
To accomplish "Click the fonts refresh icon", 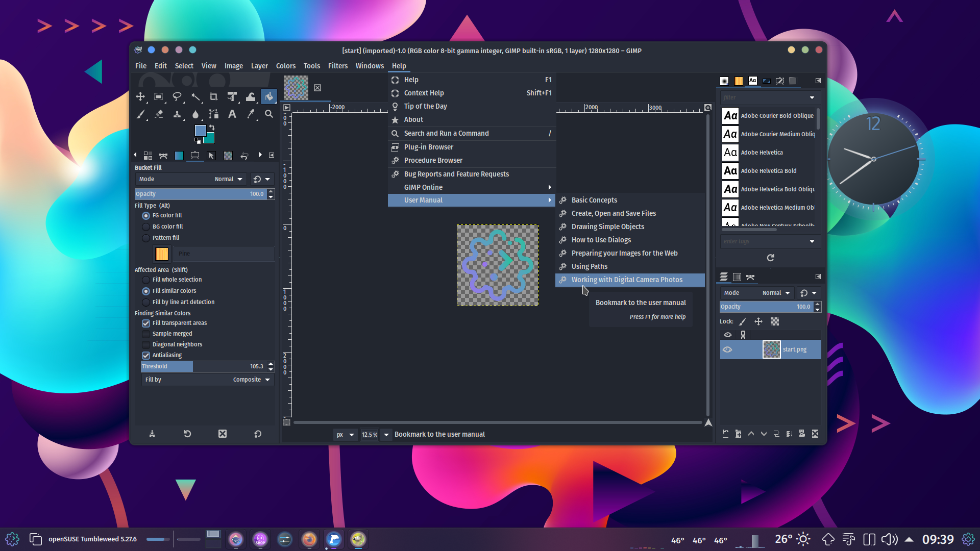I will (771, 258).
